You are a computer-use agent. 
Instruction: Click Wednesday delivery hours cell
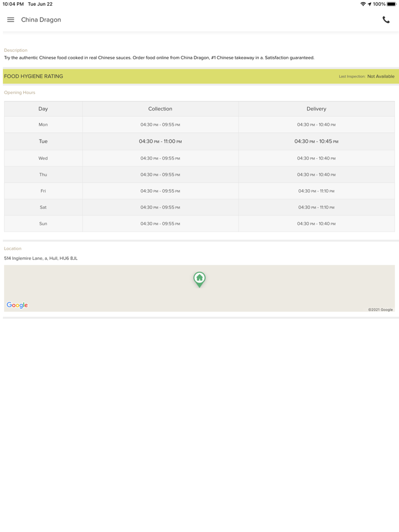point(316,158)
